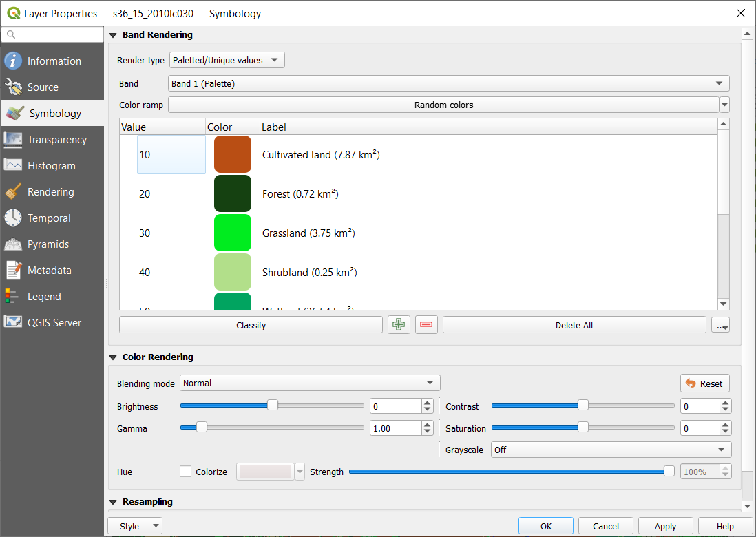Reset the color rendering settings
Screen dimensions: 756x537
click(x=704, y=383)
